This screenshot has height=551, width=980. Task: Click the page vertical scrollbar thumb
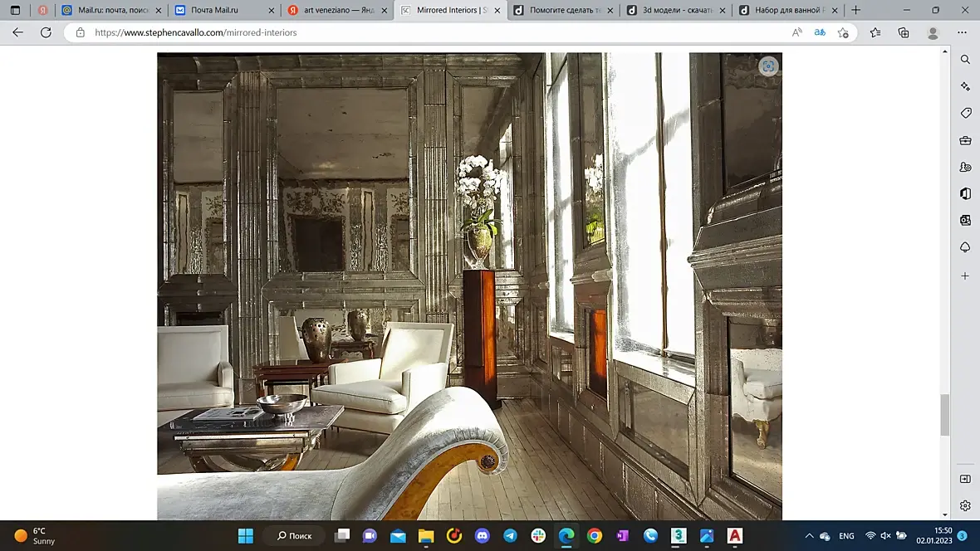(944, 415)
